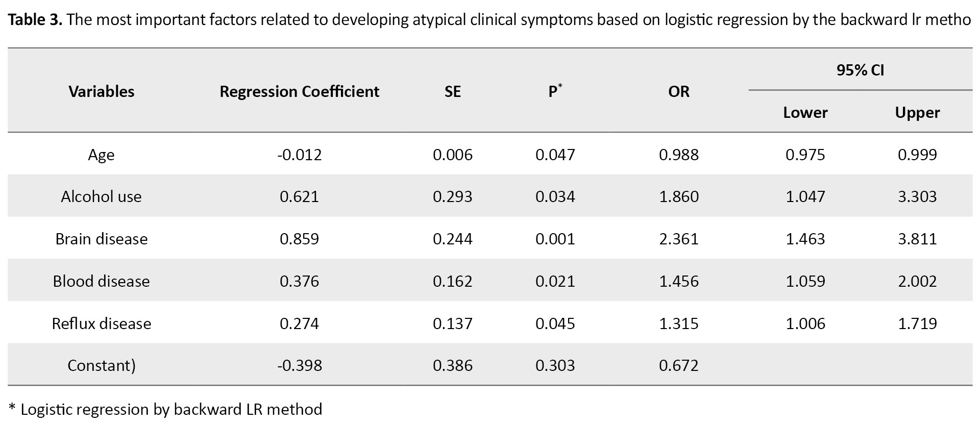Viewport: 980px width, 425px height.
Task: Select the Age row label
Action: point(101,155)
